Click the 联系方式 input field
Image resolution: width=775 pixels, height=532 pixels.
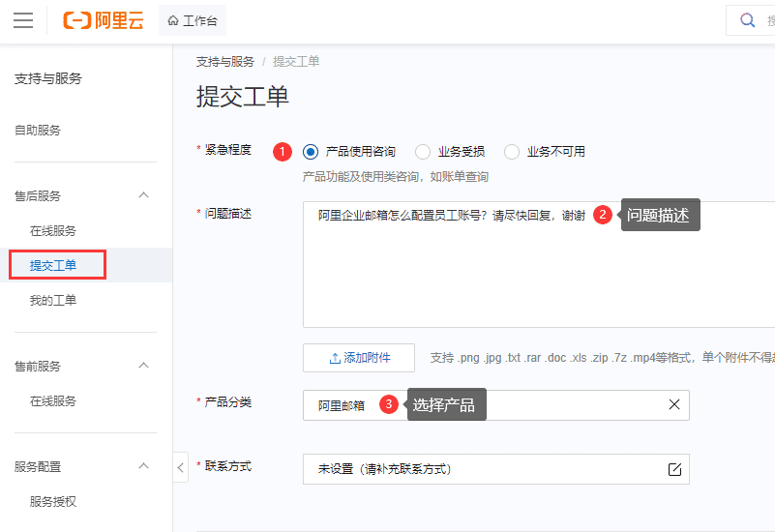click(x=495, y=469)
